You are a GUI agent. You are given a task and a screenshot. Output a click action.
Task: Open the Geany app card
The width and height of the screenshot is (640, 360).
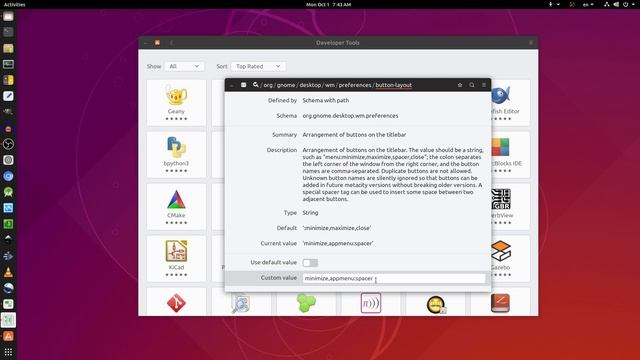click(176, 103)
